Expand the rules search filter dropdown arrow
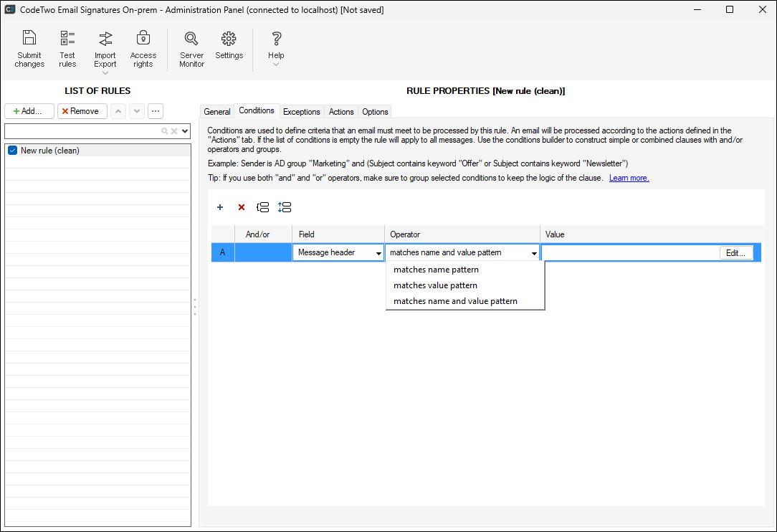Viewport: 777px width, 532px height. 185,131
